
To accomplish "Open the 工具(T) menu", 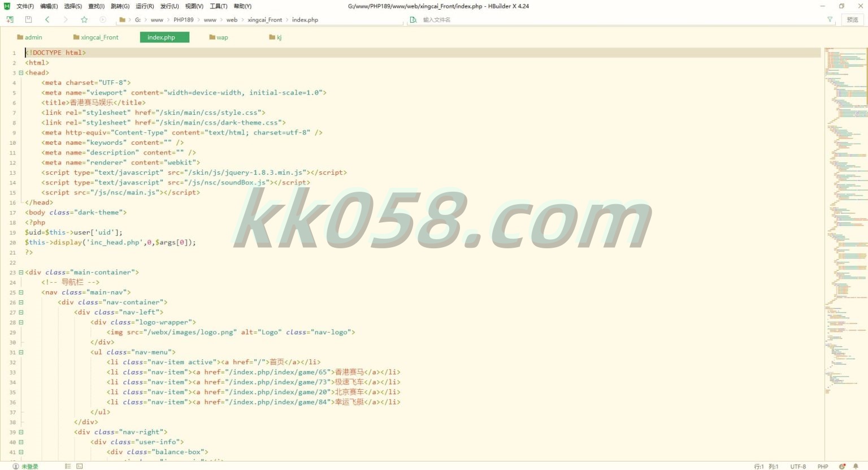I will click(x=218, y=6).
